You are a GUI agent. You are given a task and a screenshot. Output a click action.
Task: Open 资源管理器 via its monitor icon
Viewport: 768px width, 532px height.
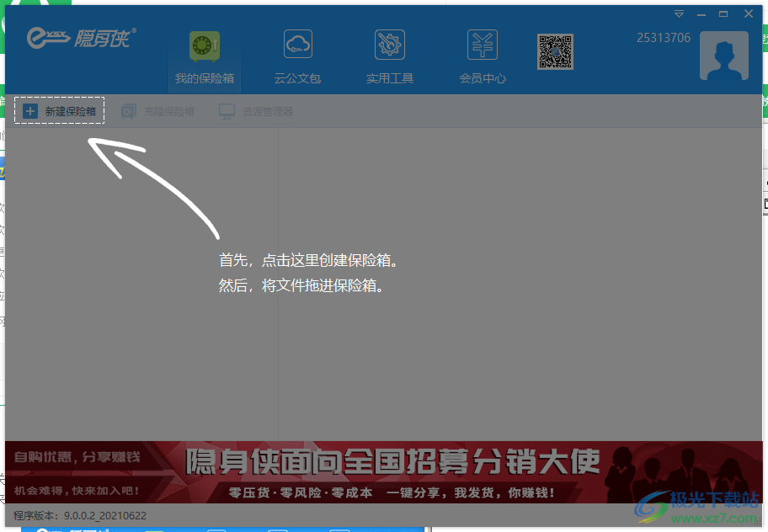(x=226, y=110)
